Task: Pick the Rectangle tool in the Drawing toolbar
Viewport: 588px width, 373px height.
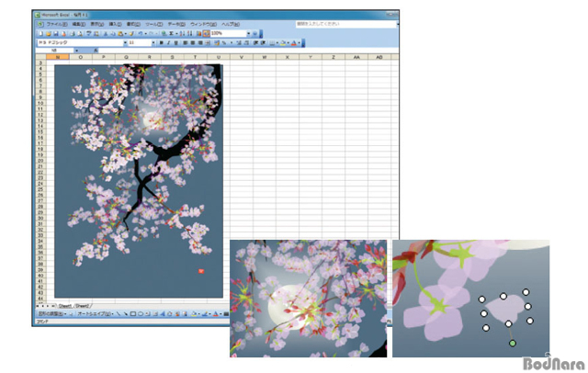Action: [x=133, y=314]
